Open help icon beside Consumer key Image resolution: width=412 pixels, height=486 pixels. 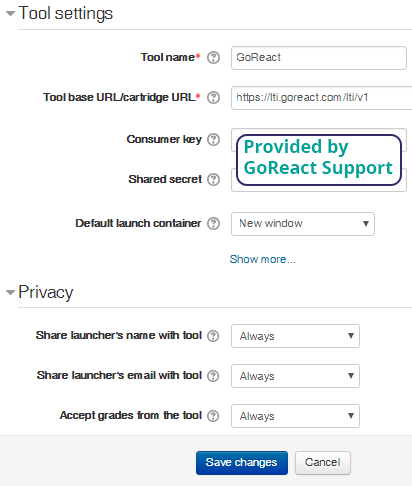[213, 139]
